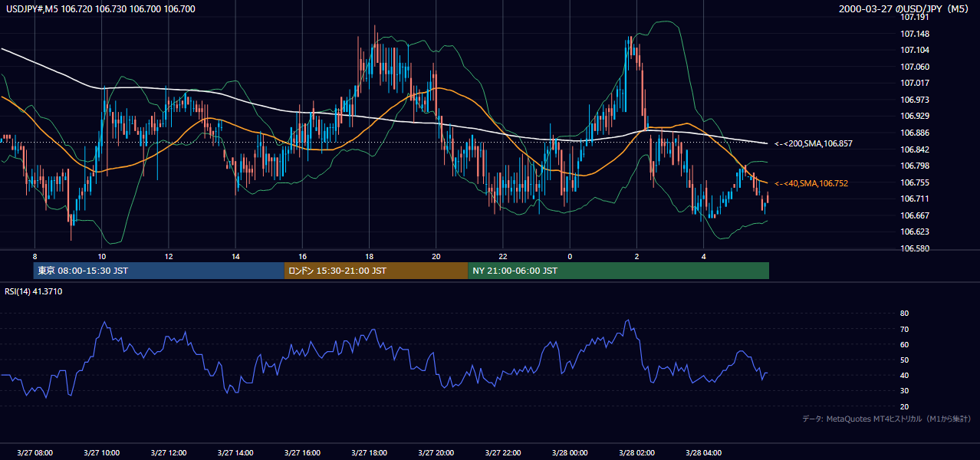Image resolution: width=980 pixels, height=460 pixels.
Task: Click the hour label 10 under the price chart
Action: tap(102, 256)
